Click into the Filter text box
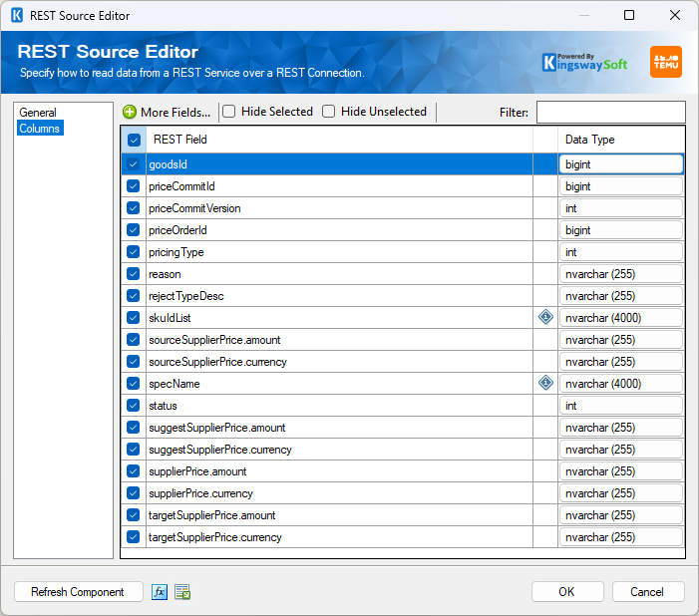Screen dimensions: 699x616 610,112
